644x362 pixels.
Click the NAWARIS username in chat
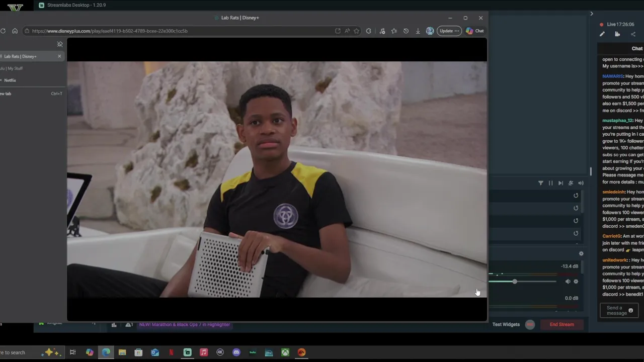(613, 76)
